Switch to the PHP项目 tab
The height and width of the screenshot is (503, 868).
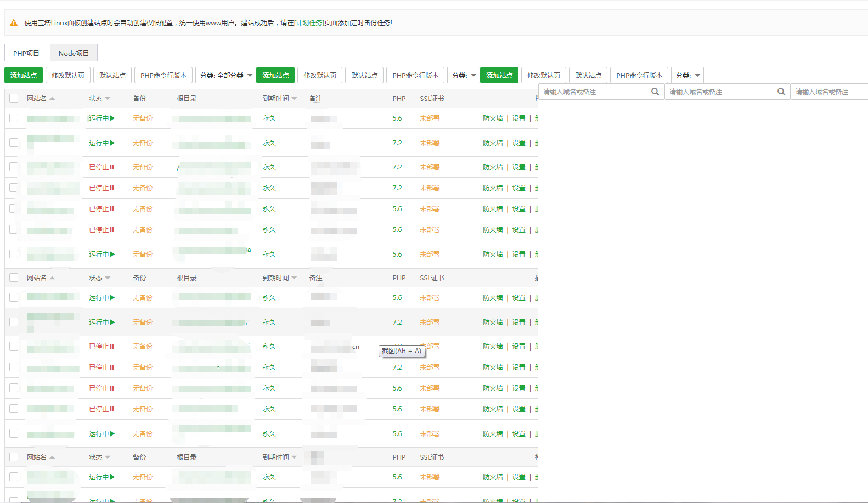(x=26, y=53)
